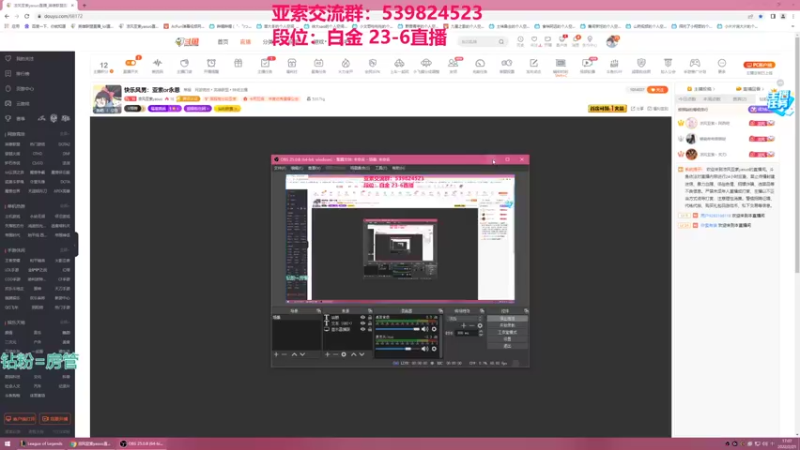800x450 pixels.
Task: Lock the first text source in OBS
Action: click(370, 317)
